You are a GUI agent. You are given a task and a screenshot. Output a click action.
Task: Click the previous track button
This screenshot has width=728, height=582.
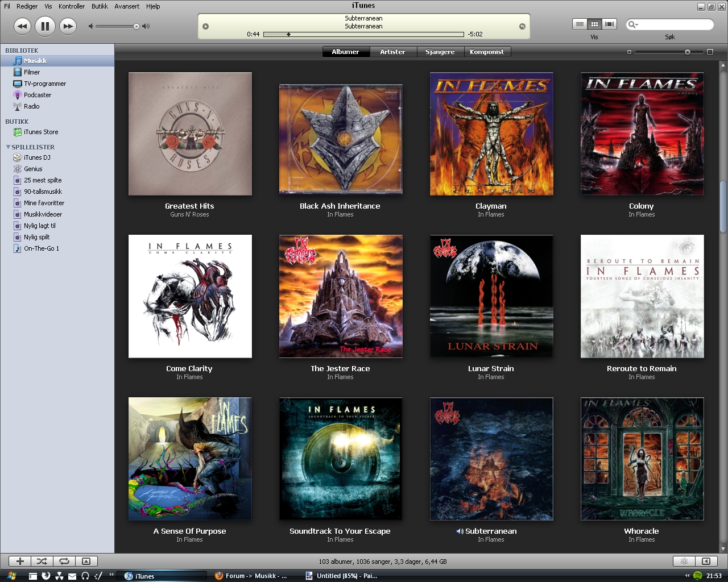point(22,26)
